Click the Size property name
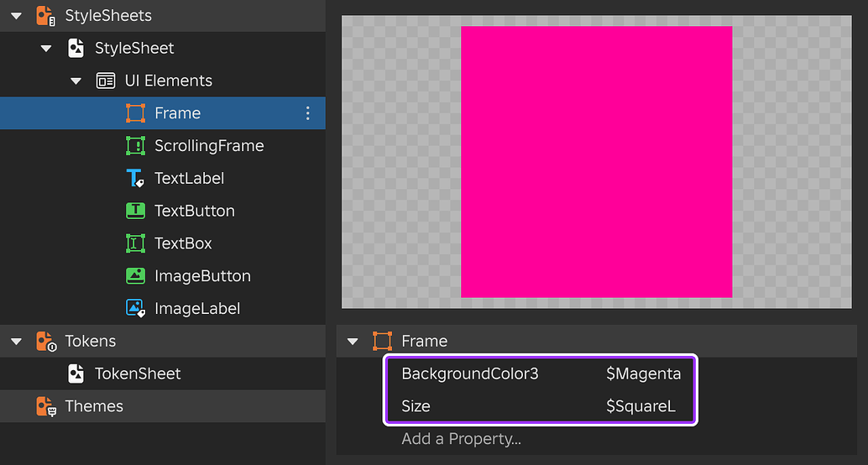868x465 pixels. click(x=416, y=406)
